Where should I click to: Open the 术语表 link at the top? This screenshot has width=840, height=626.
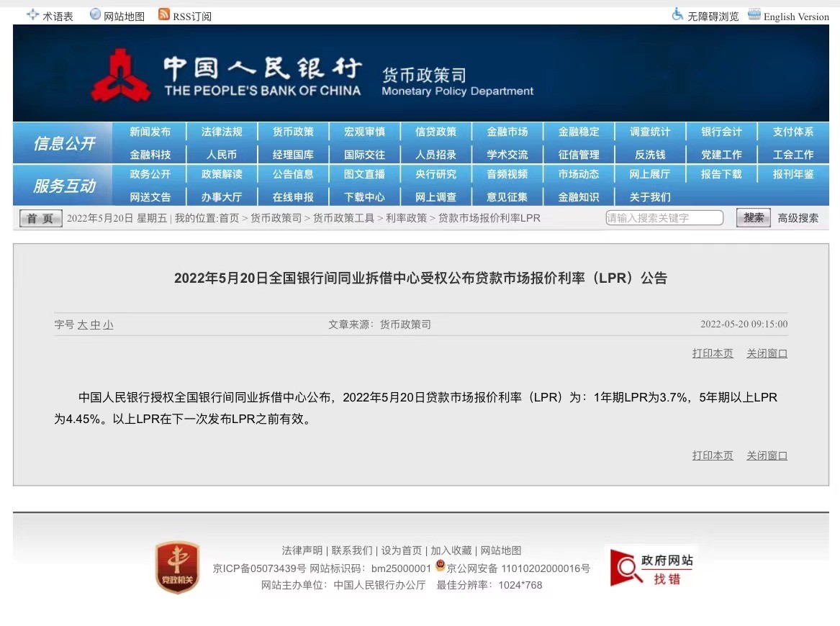(58, 17)
